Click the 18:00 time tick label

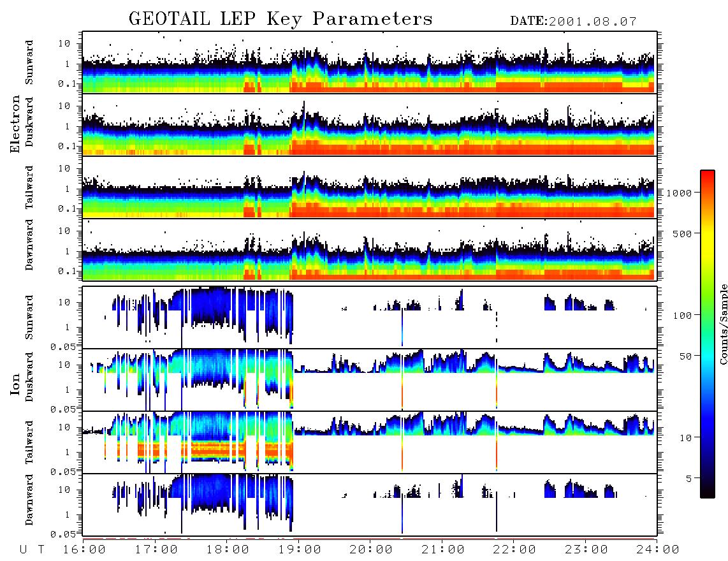coord(228,550)
